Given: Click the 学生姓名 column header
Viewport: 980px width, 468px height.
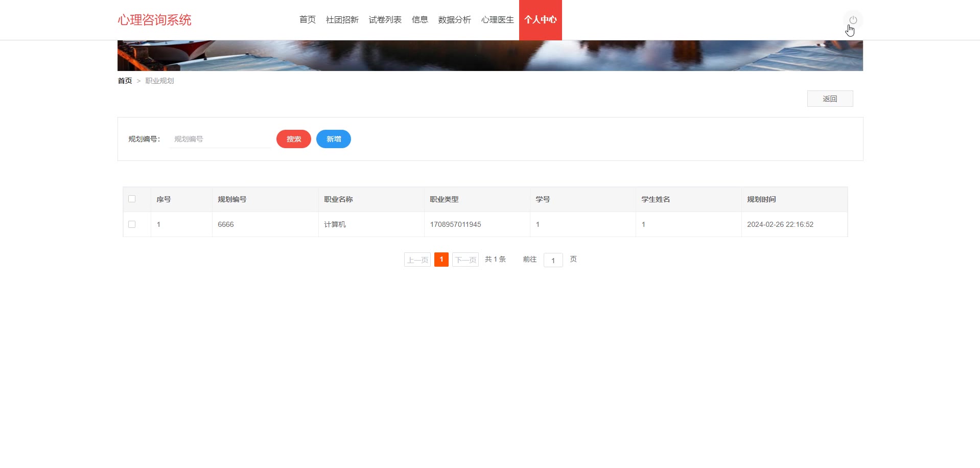Looking at the screenshot, I should 689,199.
